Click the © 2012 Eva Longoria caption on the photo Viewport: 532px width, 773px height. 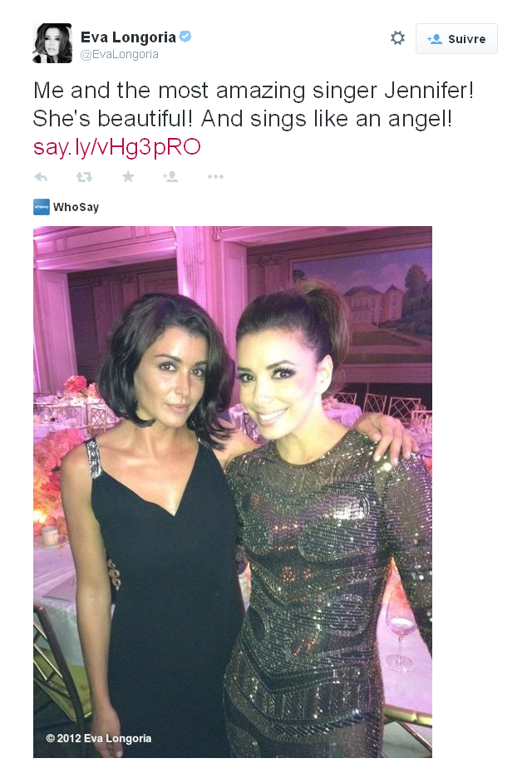pos(99,738)
